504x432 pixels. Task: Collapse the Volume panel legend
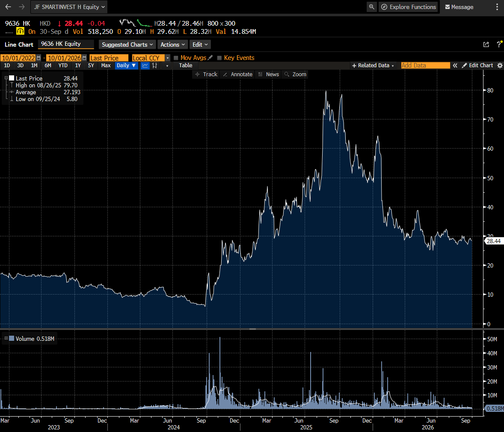(6, 338)
